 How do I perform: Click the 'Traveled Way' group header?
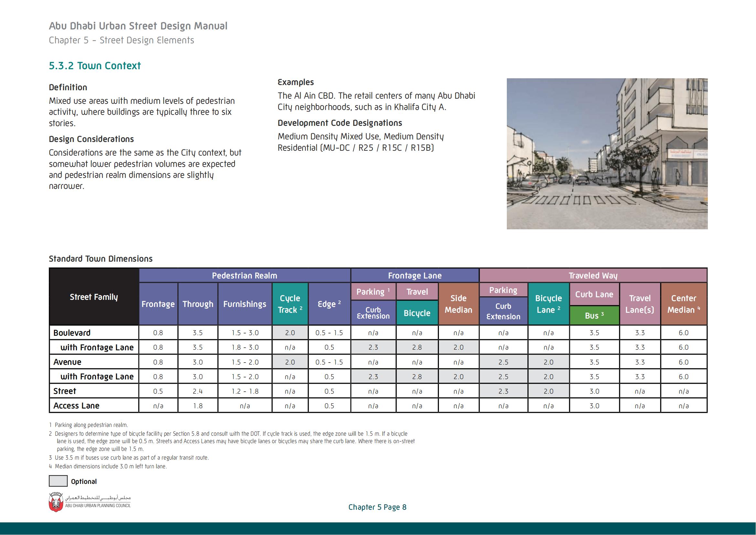[x=593, y=275]
